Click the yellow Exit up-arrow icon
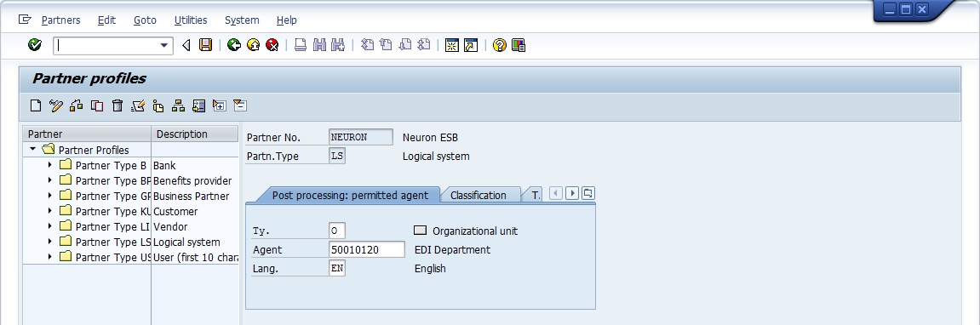980x325 pixels. [x=253, y=45]
